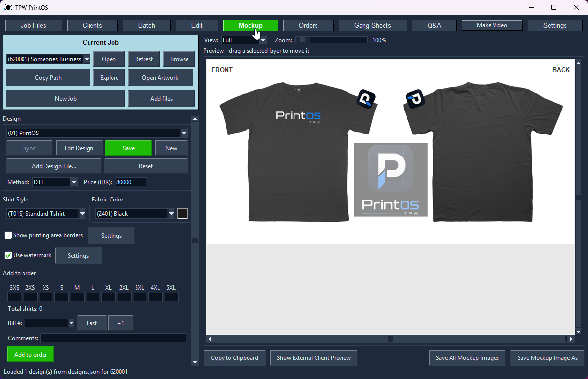Click the 3XS quantity field
Screen dimensions: 588x379
[x=15, y=297]
